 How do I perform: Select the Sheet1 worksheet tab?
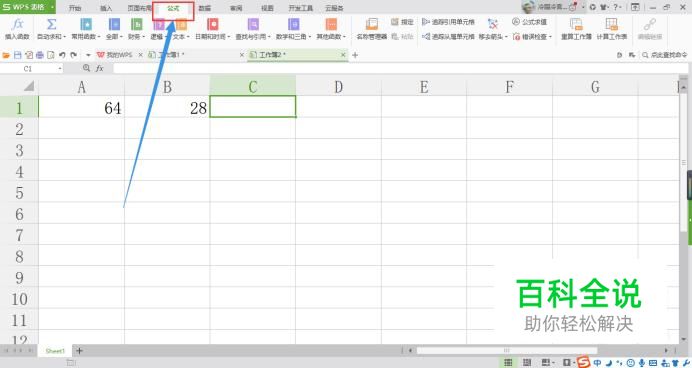click(55, 351)
